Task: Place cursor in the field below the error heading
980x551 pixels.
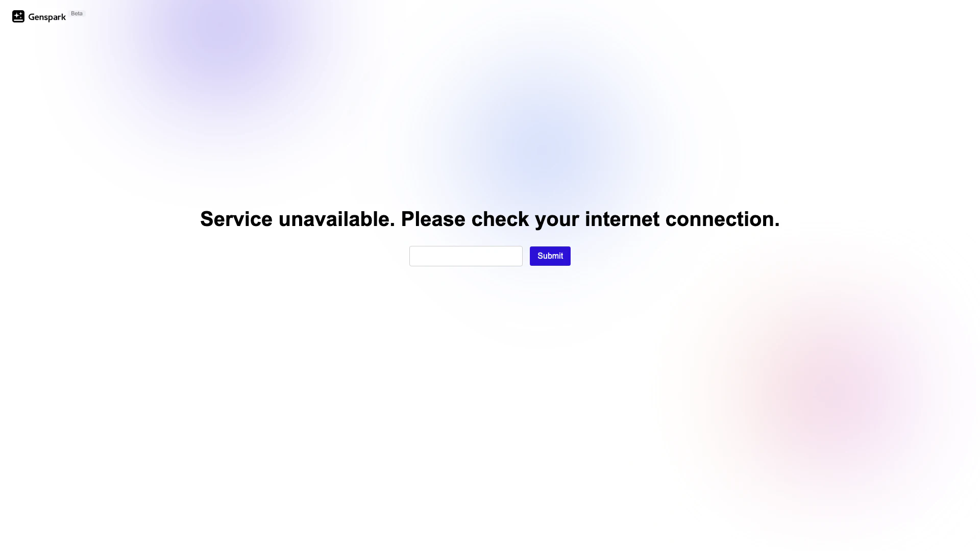Action: tap(466, 256)
